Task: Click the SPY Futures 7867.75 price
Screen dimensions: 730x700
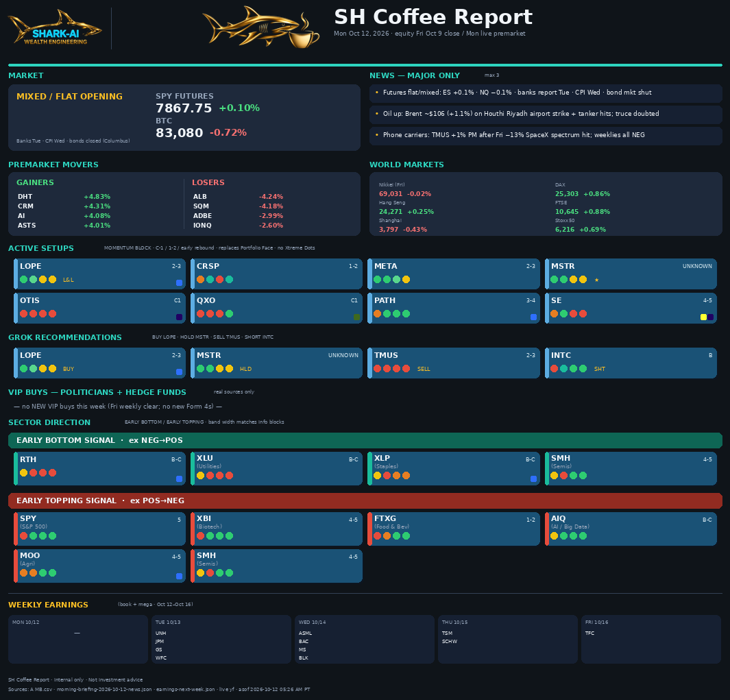Action: (x=184, y=108)
